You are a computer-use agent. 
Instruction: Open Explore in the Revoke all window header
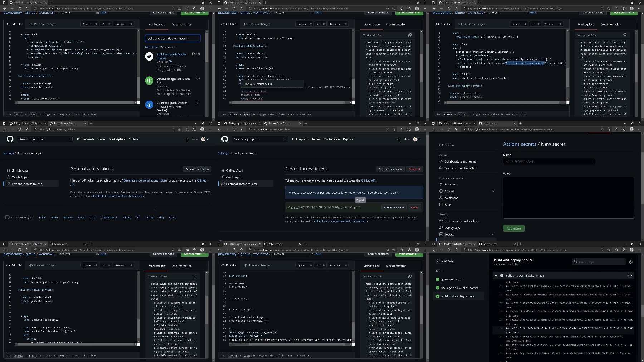[348, 139]
